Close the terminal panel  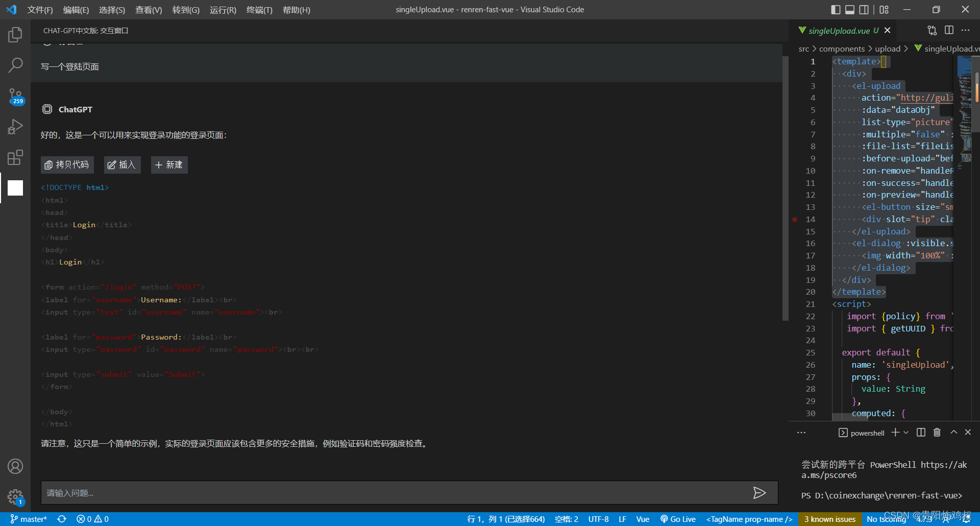(968, 432)
